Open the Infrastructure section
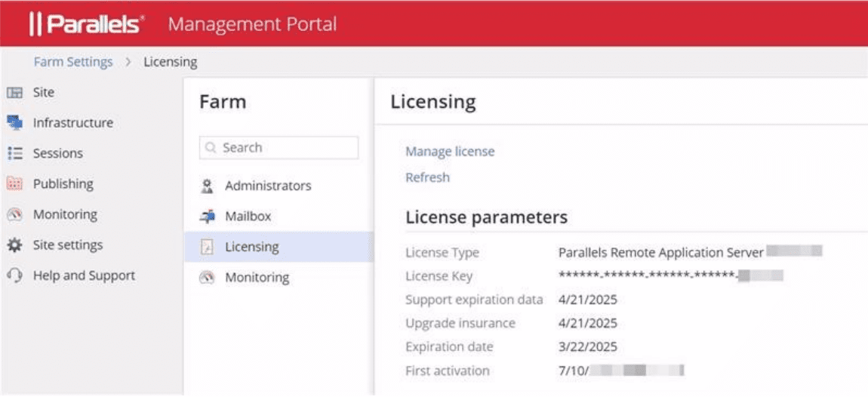Viewport: 868px width, 397px height. [x=73, y=123]
